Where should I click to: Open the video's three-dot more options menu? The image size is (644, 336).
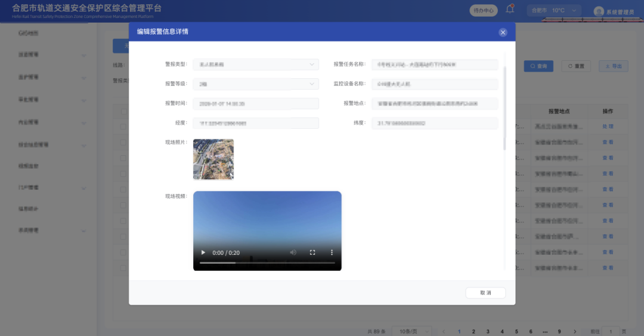point(332,252)
